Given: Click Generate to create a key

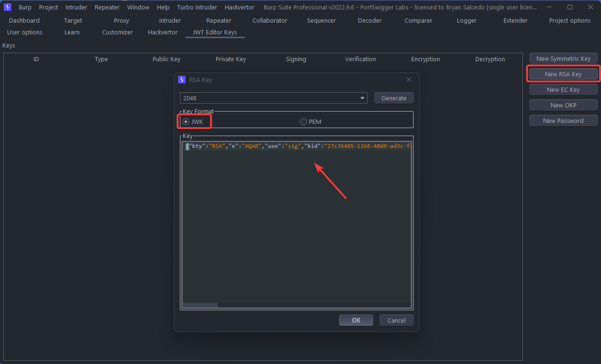Looking at the screenshot, I should click(x=394, y=98).
